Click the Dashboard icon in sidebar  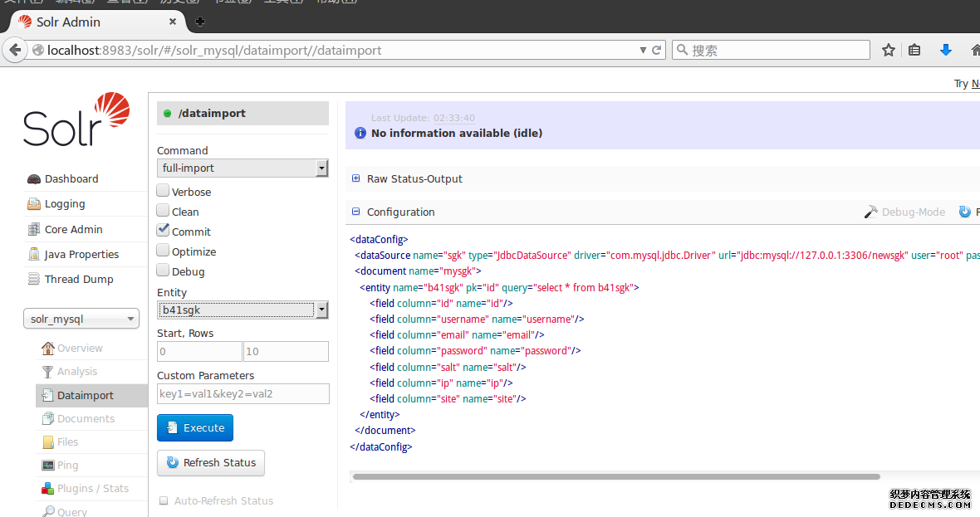pyautogui.click(x=34, y=179)
